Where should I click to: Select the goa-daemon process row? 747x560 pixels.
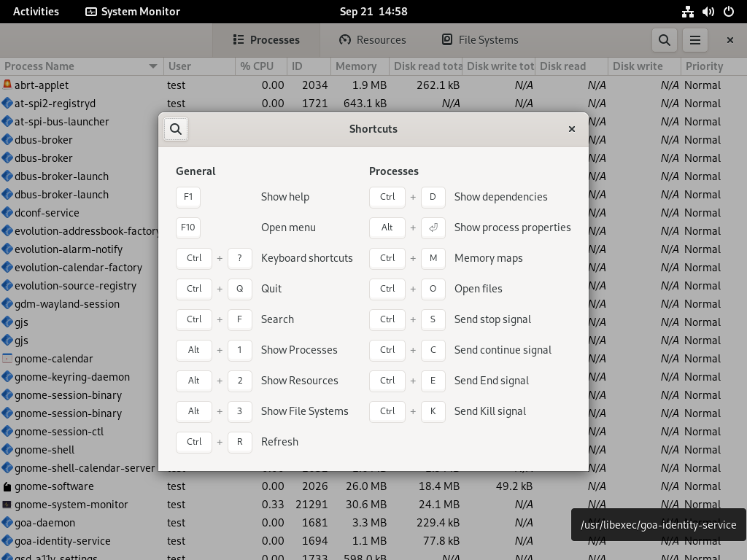click(x=373, y=523)
